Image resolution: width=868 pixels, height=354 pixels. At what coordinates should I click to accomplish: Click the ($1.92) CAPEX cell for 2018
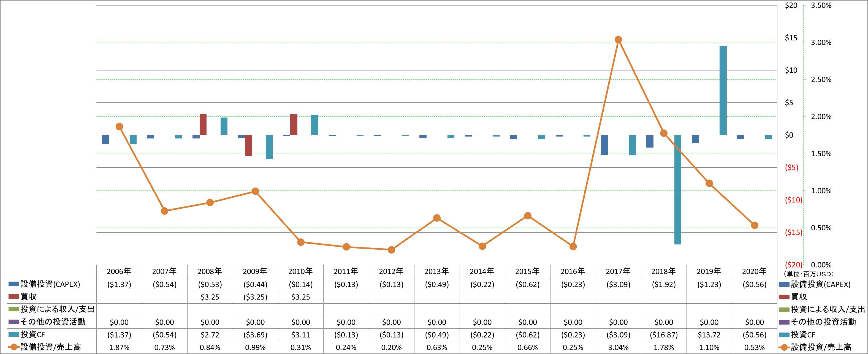[x=663, y=284]
